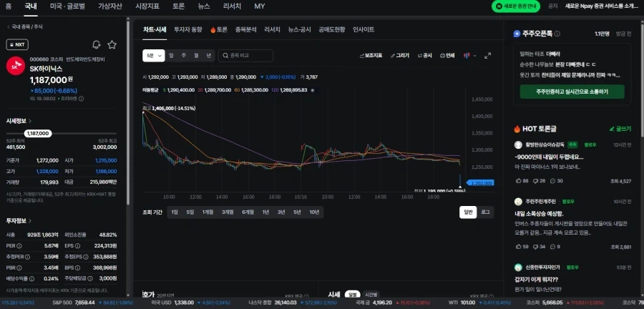Screen dimensions: 644x309
Task: Open the NXT market badge
Action: coord(17,45)
